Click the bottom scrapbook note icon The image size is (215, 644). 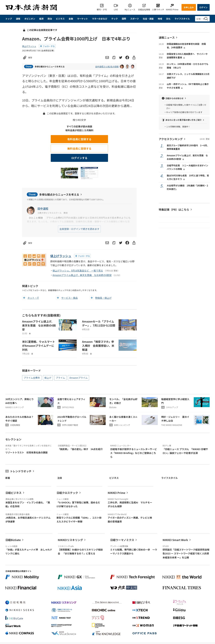tap(114, 243)
